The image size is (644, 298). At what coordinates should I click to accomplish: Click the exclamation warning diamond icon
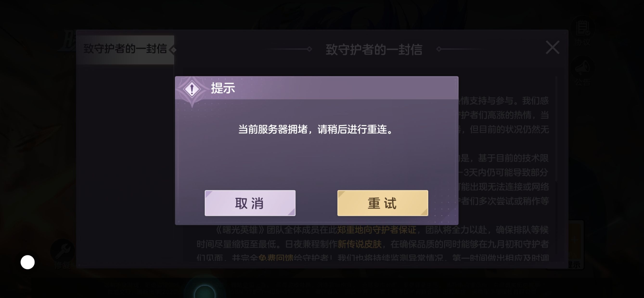click(192, 89)
